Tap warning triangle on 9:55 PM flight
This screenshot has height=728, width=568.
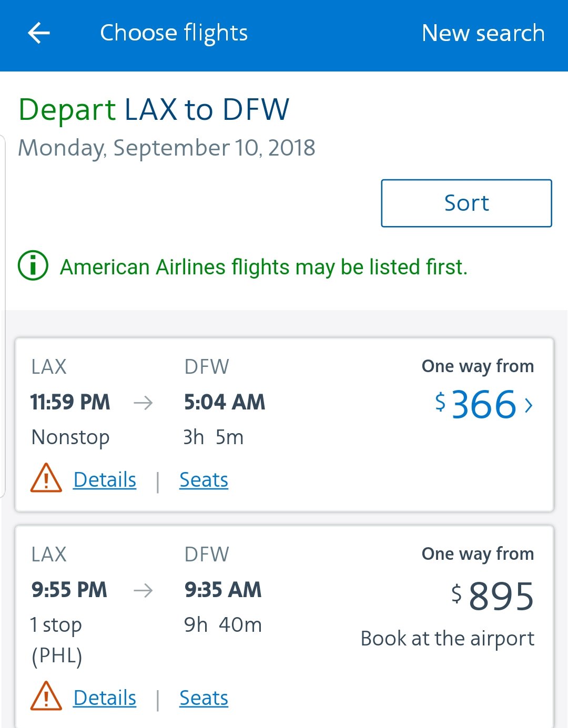tap(46, 696)
